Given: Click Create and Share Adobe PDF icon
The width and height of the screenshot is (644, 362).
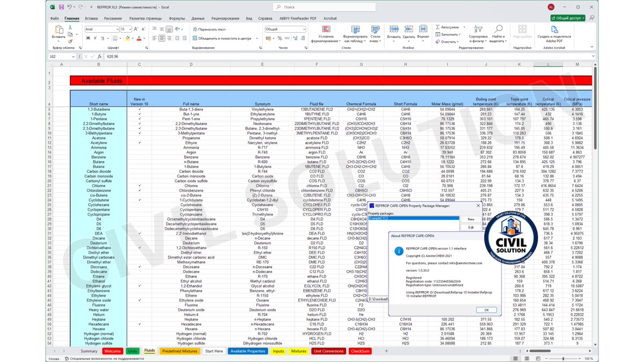Looking at the screenshot, I should [x=554, y=28].
